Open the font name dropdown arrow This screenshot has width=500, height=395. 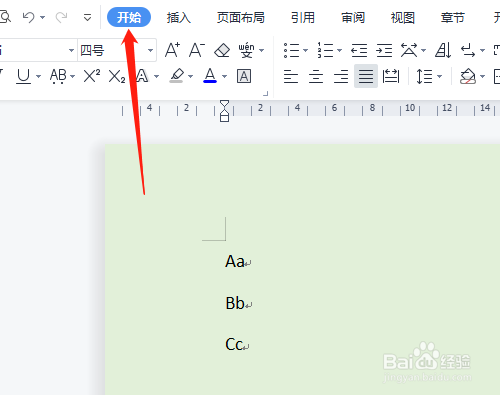tap(71, 50)
